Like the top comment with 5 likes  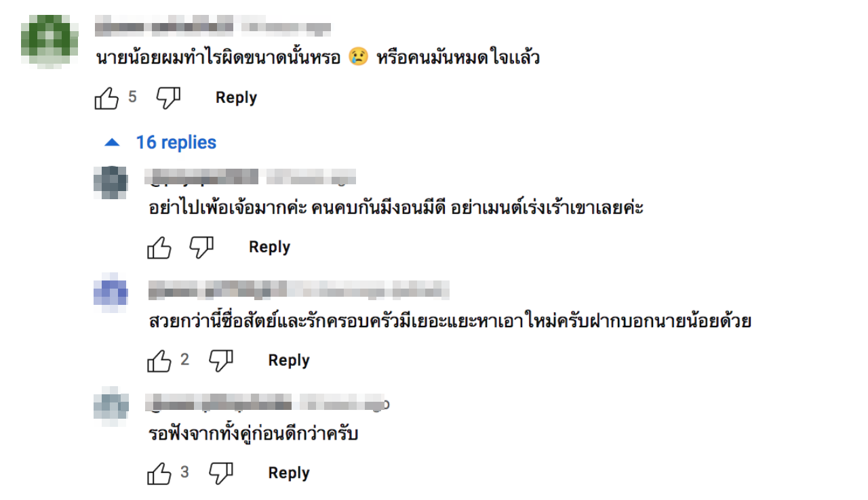coord(106,98)
